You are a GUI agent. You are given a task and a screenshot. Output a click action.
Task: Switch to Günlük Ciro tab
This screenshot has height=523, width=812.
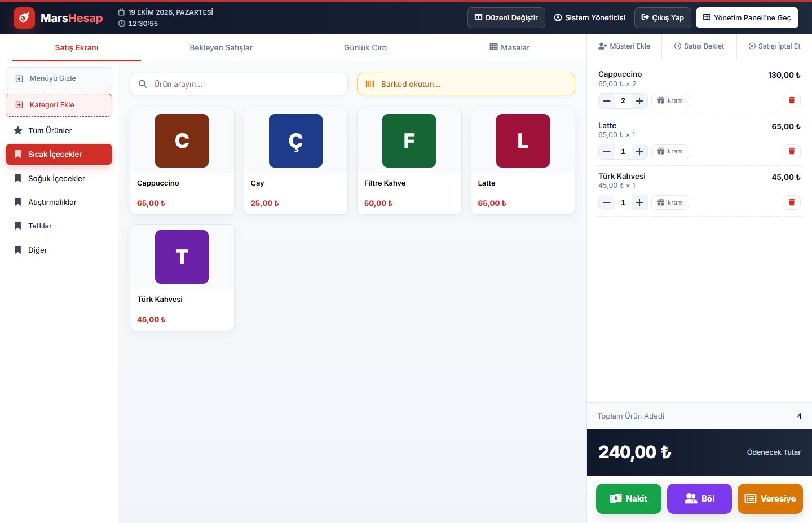(x=365, y=47)
